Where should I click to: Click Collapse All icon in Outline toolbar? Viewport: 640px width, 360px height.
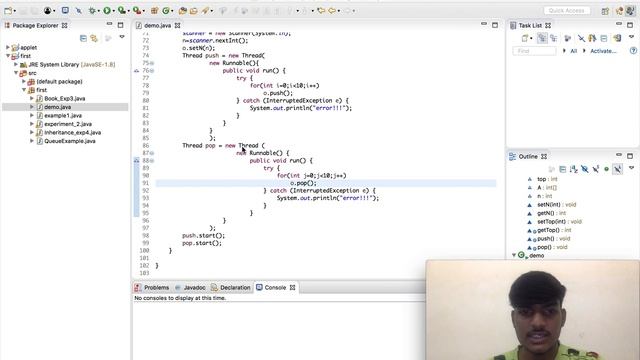(x=562, y=169)
